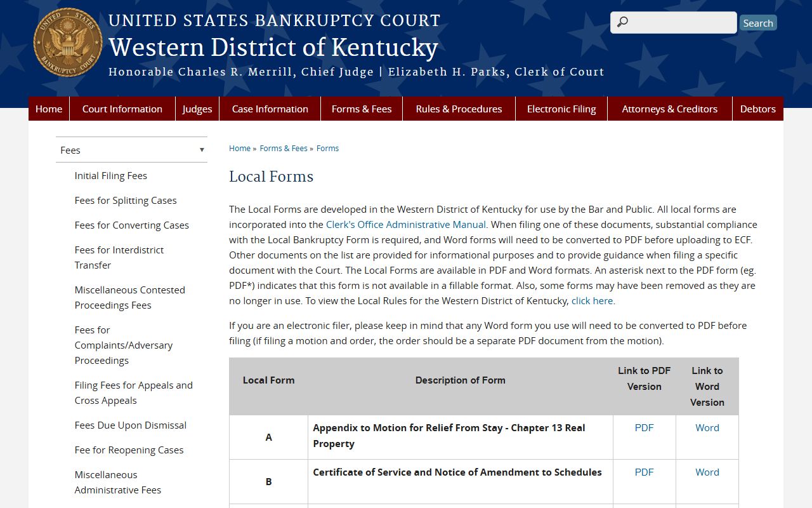Click the US Bankruptcy Court seal logo
The width and height of the screenshot is (812, 508).
68,43
